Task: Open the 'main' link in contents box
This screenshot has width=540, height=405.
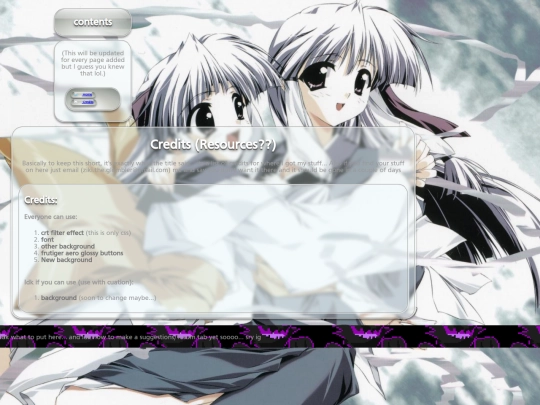Action: [x=87, y=95]
